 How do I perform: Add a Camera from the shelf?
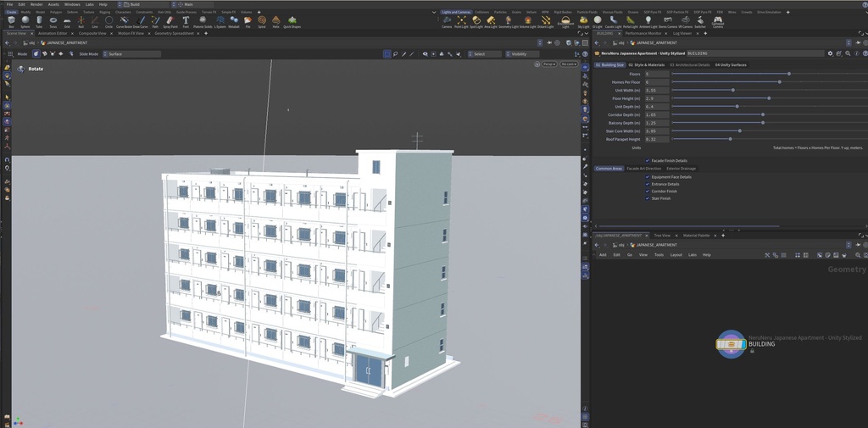click(x=447, y=21)
